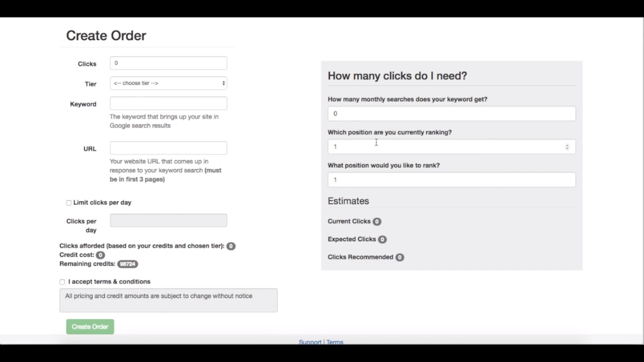Open the choose tier dropdown

tap(168, 83)
